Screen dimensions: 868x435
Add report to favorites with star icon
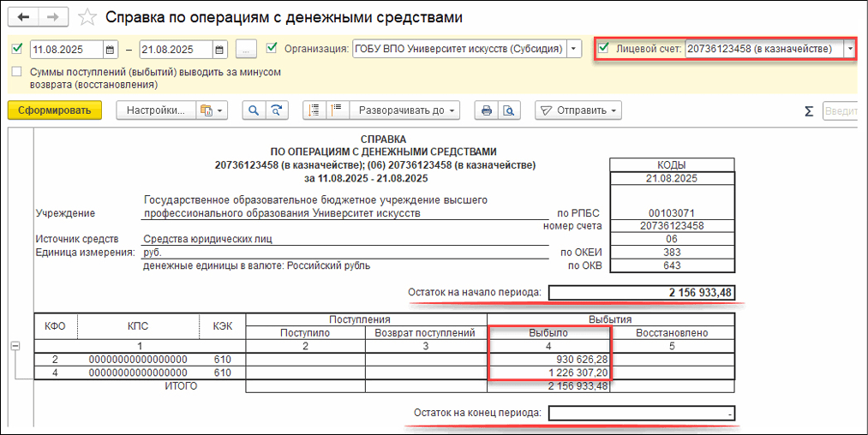[87, 17]
